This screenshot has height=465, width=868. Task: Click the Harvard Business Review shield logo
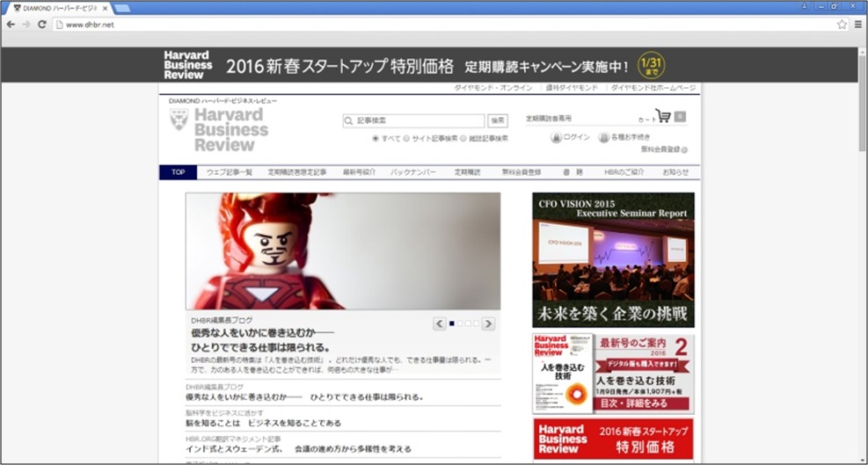pos(179,119)
